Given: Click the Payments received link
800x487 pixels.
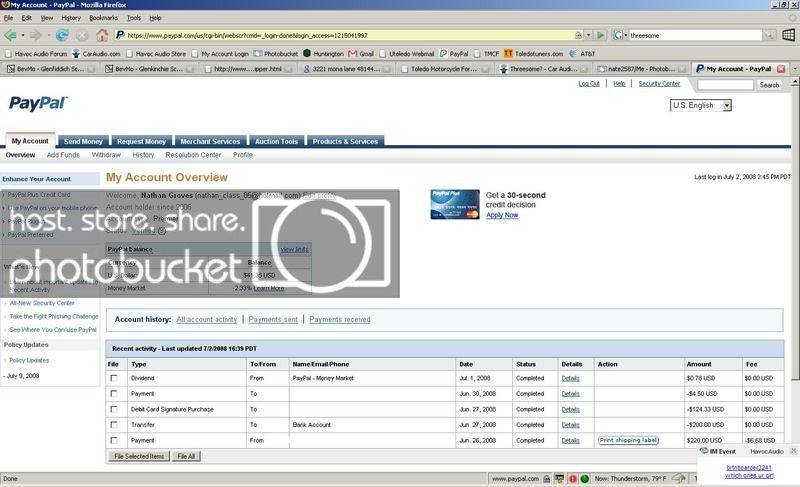Looking at the screenshot, I should [340, 320].
